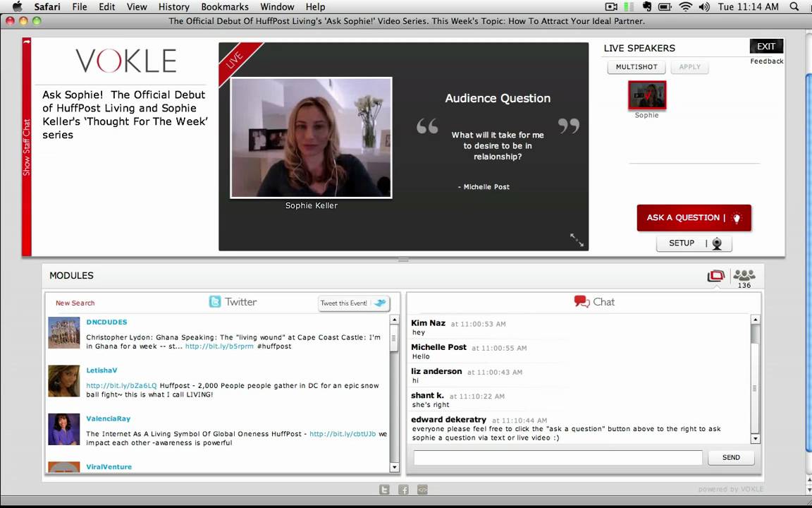Expand the video with fullscreen arrows icon
This screenshot has width=812, height=508.
coord(577,239)
